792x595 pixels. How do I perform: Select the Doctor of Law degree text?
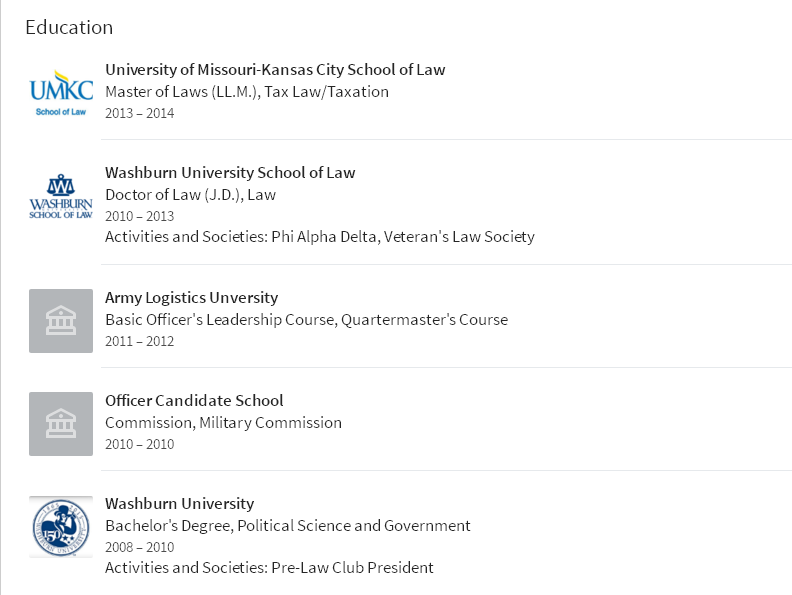pos(190,195)
